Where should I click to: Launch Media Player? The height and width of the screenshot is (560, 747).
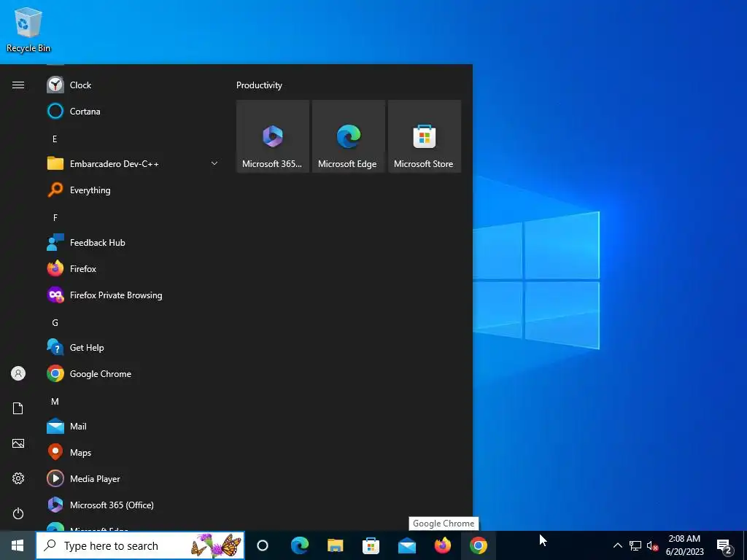[x=133, y=478]
